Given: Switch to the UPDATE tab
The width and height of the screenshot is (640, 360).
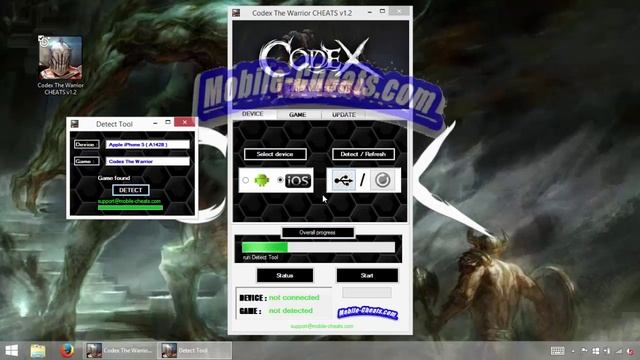Looking at the screenshot, I should tap(344, 115).
